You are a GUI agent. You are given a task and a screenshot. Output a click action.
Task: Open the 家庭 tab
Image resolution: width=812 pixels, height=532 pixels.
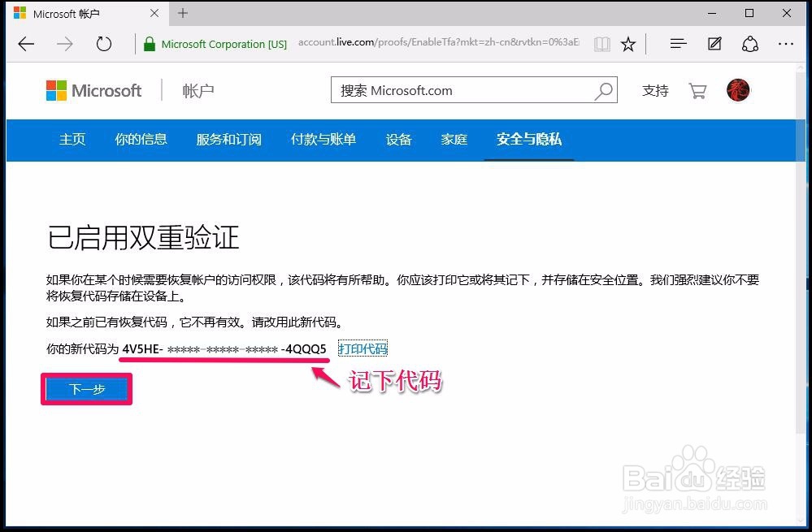tap(454, 139)
